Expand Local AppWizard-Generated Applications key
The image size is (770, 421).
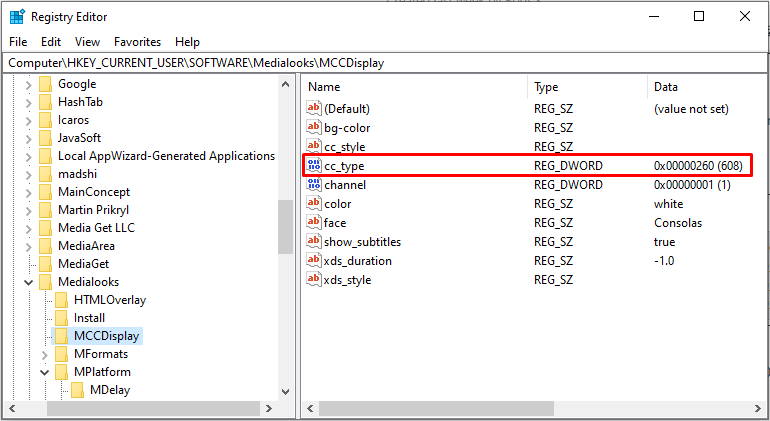28,157
